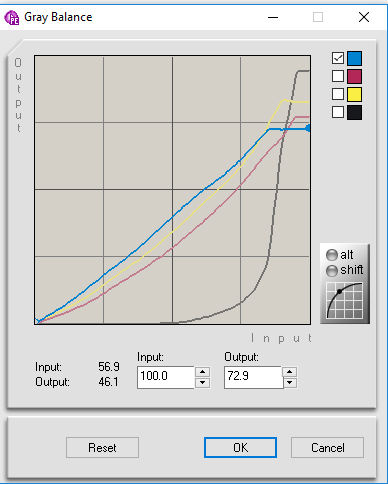The image size is (388, 484).
Task: Minimize the Gray Balance window
Action: pos(273,17)
